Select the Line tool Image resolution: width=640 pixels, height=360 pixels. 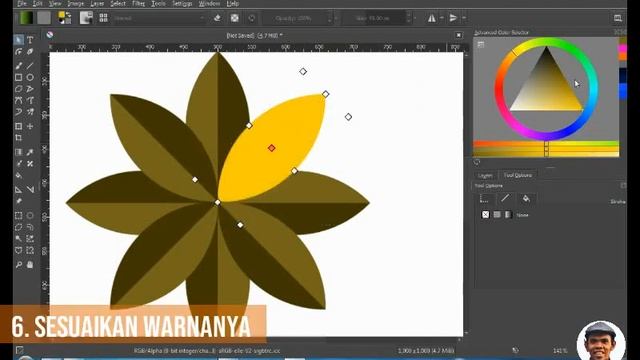[x=30, y=65]
